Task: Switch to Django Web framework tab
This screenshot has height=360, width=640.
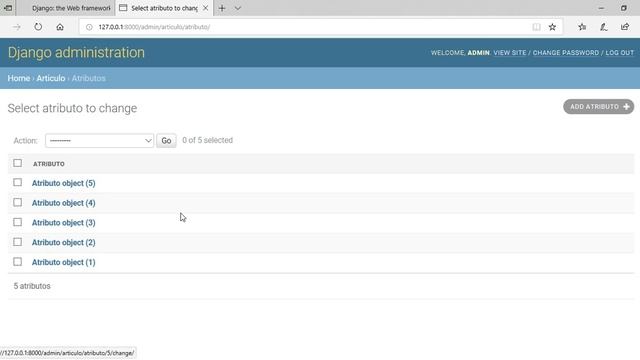Action: click(71, 8)
